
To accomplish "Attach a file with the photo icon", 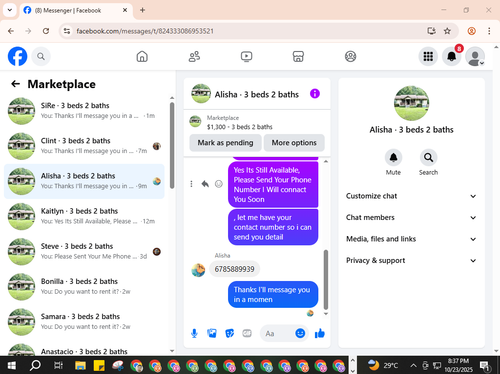I will coord(212,333).
